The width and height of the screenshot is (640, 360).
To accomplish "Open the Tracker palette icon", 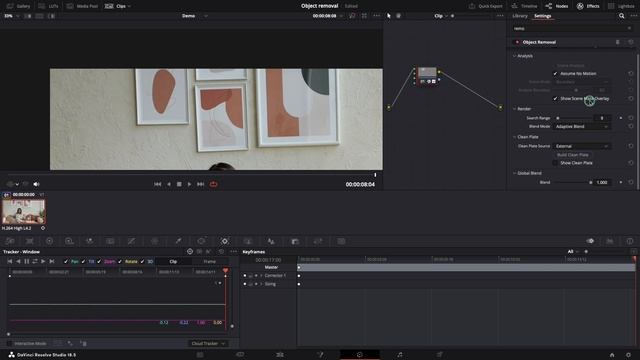I will [x=224, y=241].
